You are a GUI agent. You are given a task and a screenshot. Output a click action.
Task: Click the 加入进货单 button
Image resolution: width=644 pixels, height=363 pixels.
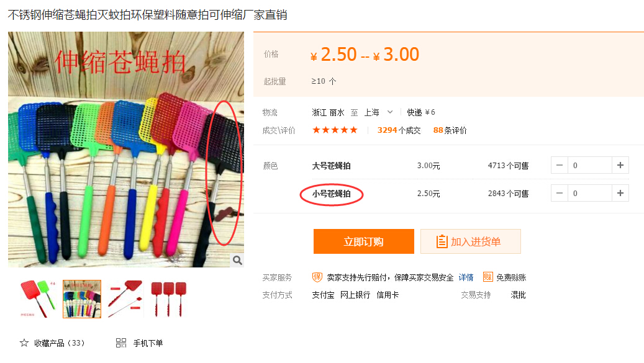[x=471, y=241]
